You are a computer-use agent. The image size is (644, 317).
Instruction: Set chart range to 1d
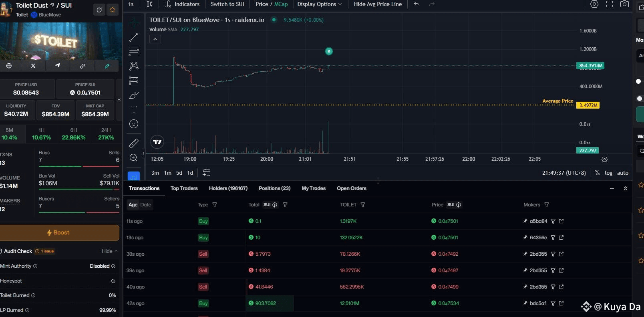click(190, 173)
